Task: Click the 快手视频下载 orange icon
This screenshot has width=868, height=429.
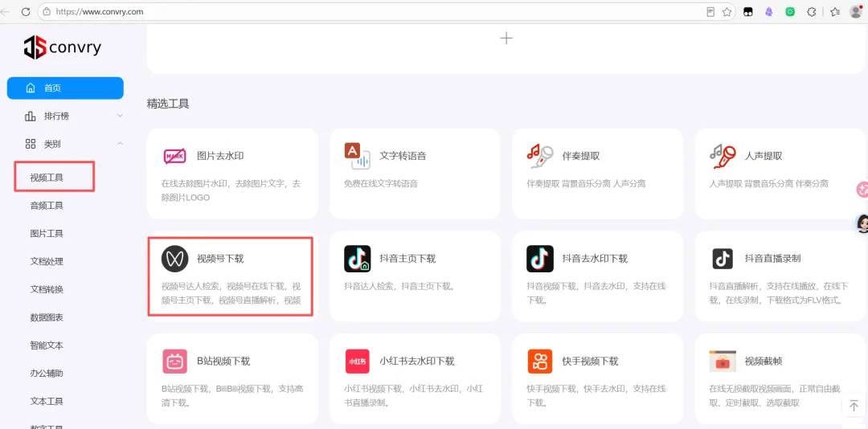Action: tap(540, 362)
